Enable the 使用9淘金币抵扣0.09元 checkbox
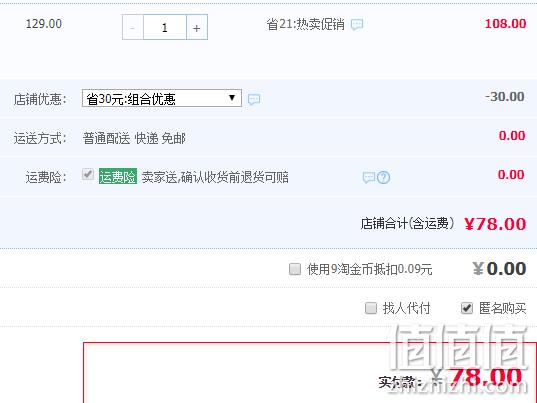 point(295,269)
